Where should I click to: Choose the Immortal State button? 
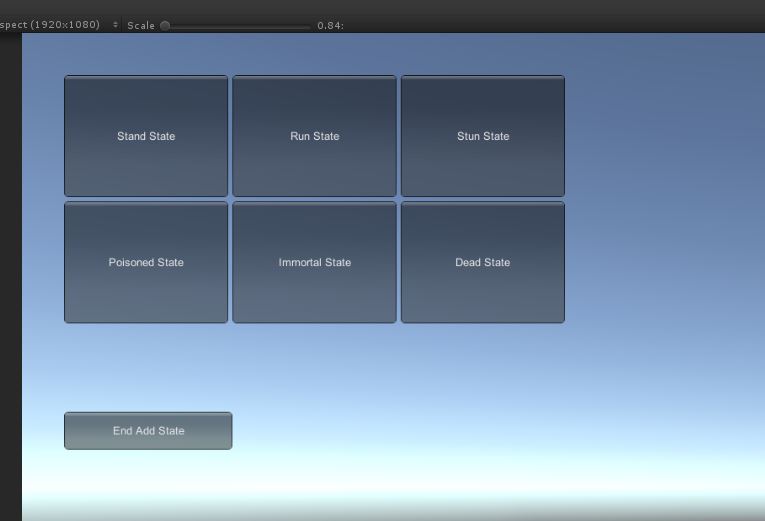[315, 262]
